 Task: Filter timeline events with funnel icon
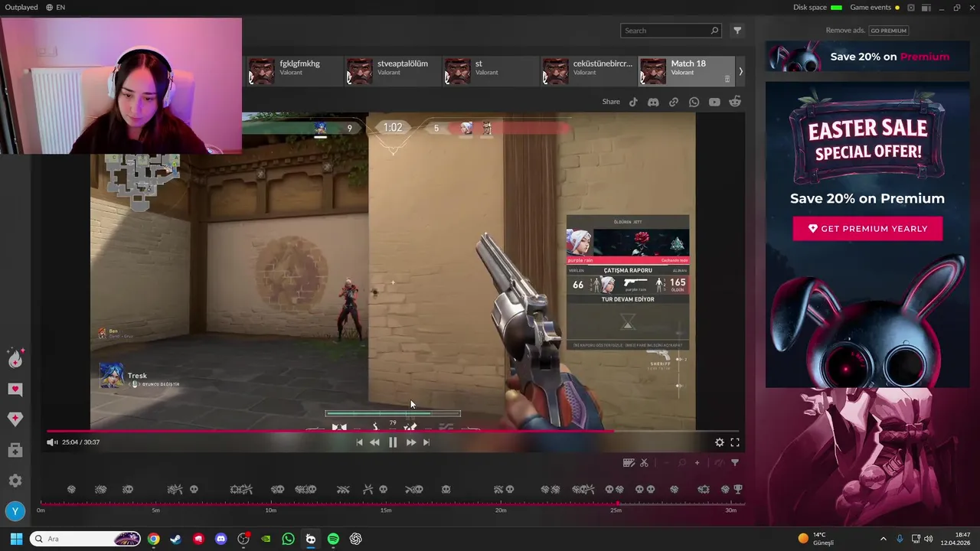click(735, 463)
